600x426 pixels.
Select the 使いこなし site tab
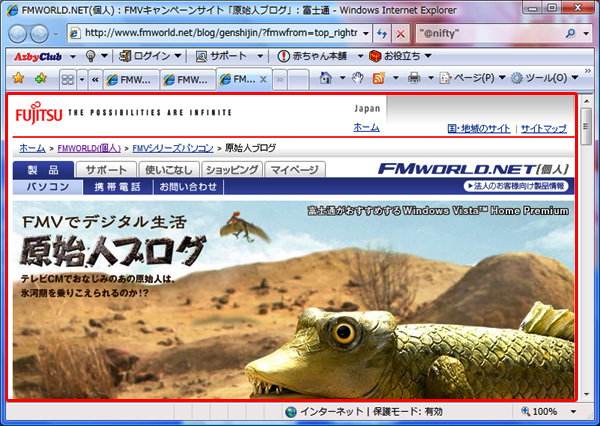(x=169, y=170)
